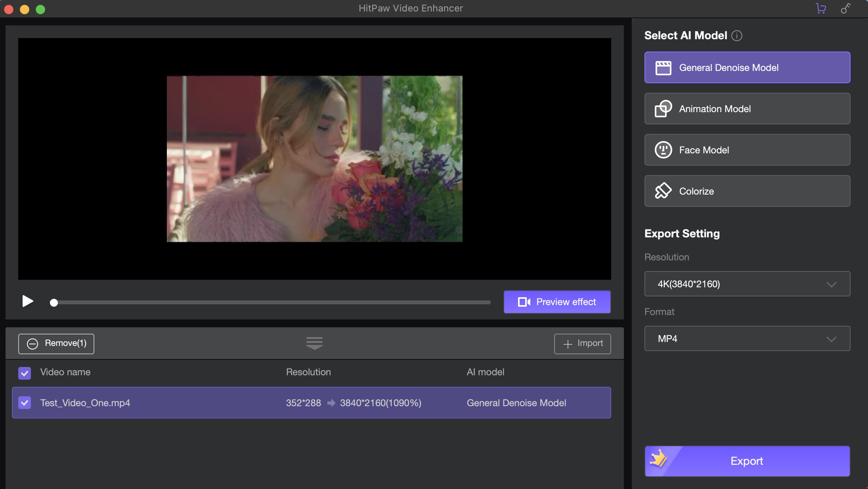Click the yellow minimize window button
Viewport: 868px width, 489px height.
pos(25,9)
